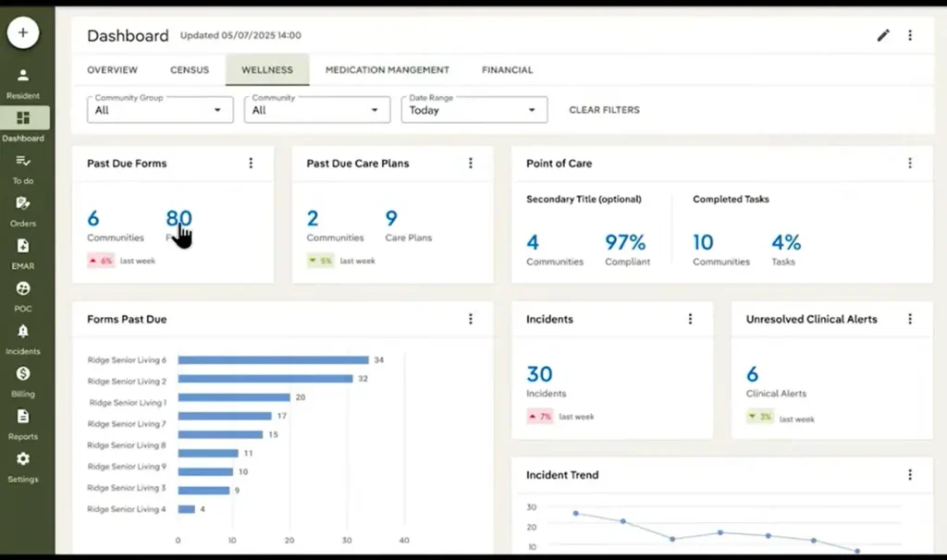Click the Ridge Senior Living 6 bar

click(273, 359)
